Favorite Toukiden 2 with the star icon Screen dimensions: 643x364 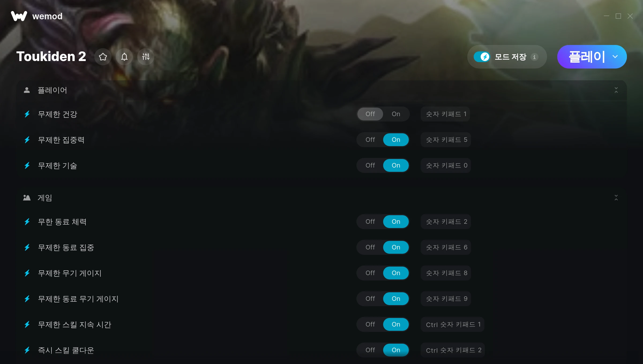point(103,57)
